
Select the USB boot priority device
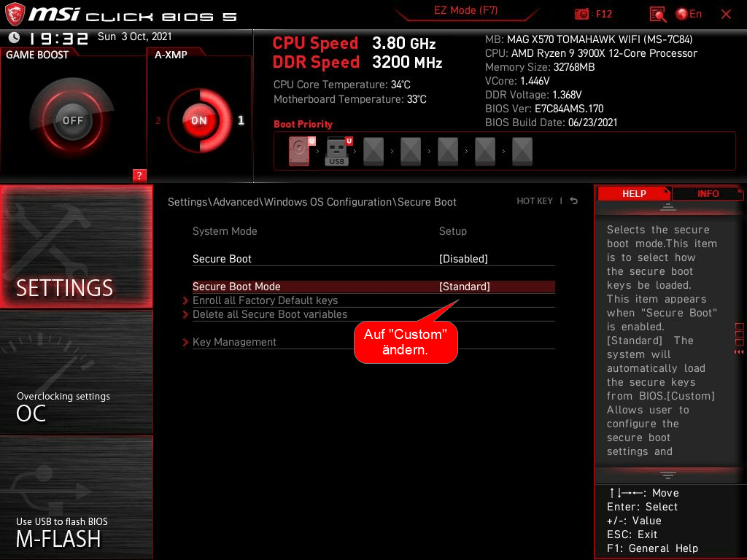tap(338, 151)
